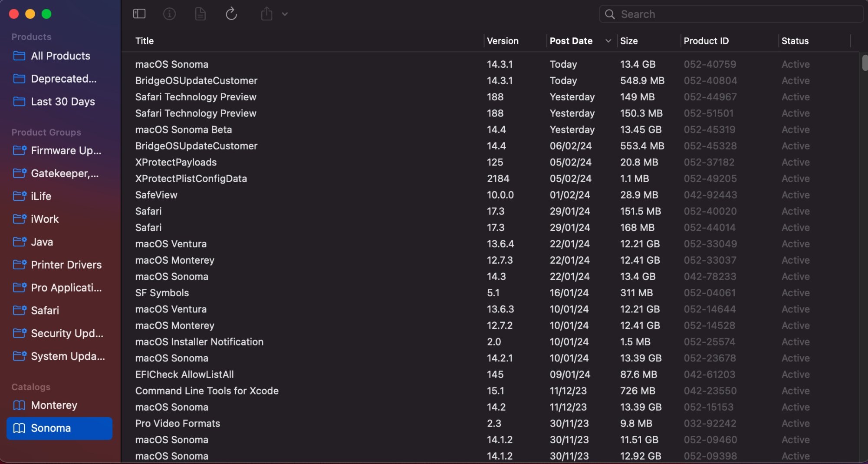Open the share dropdown chevron
The image size is (868, 464).
pyautogui.click(x=285, y=14)
